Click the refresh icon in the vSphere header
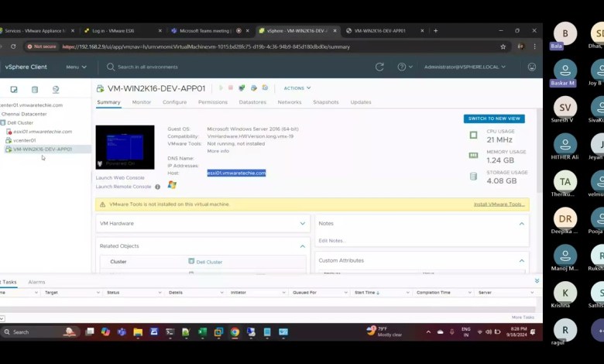Image resolution: width=604 pixels, height=364 pixels. coord(379,67)
